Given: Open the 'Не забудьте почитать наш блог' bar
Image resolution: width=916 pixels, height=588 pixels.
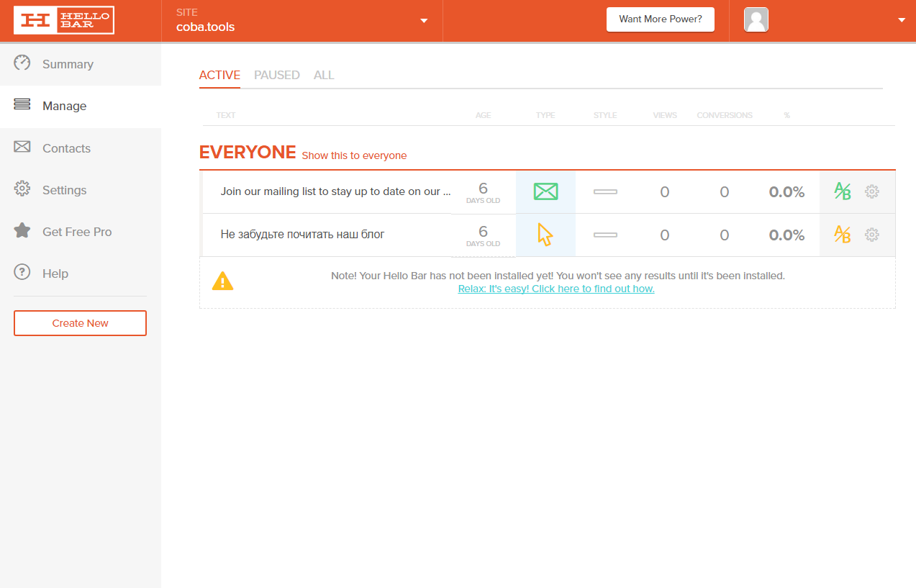Looking at the screenshot, I should [x=302, y=235].
